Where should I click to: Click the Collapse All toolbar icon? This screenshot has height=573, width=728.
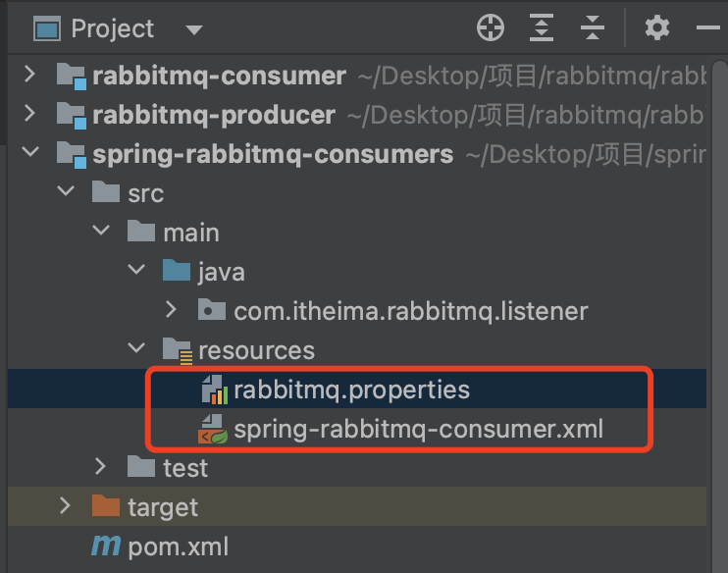(x=592, y=28)
